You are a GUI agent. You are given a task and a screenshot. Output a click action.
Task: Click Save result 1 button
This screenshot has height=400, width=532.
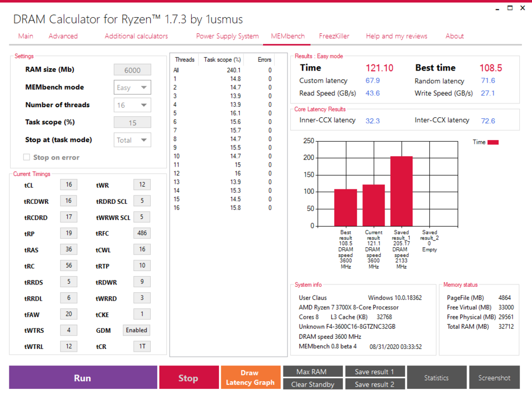[375, 372]
